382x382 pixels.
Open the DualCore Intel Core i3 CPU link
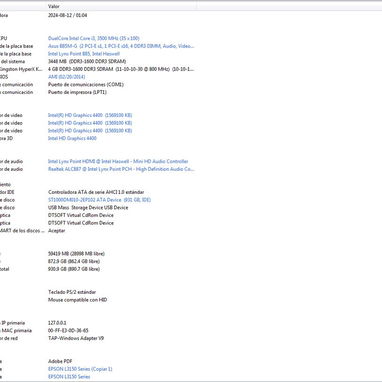click(x=94, y=38)
